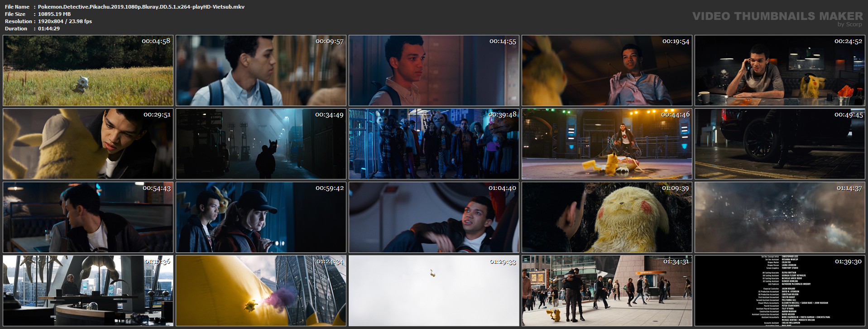The width and height of the screenshot is (868, 329).
Task: Click the thumbnail stamped 00:39:48
Action: coord(434,144)
